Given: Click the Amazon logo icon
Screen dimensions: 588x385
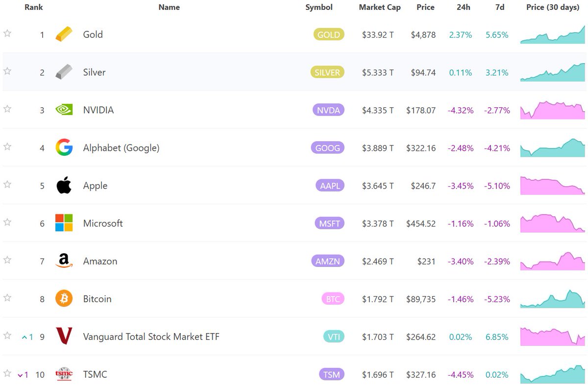Looking at the screenshot, I should (x=64, y=261).
